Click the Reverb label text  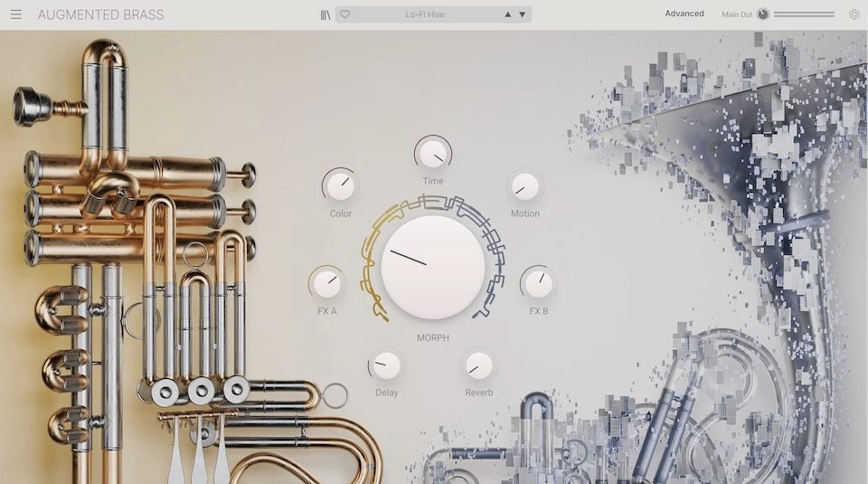tap(479, 393)
